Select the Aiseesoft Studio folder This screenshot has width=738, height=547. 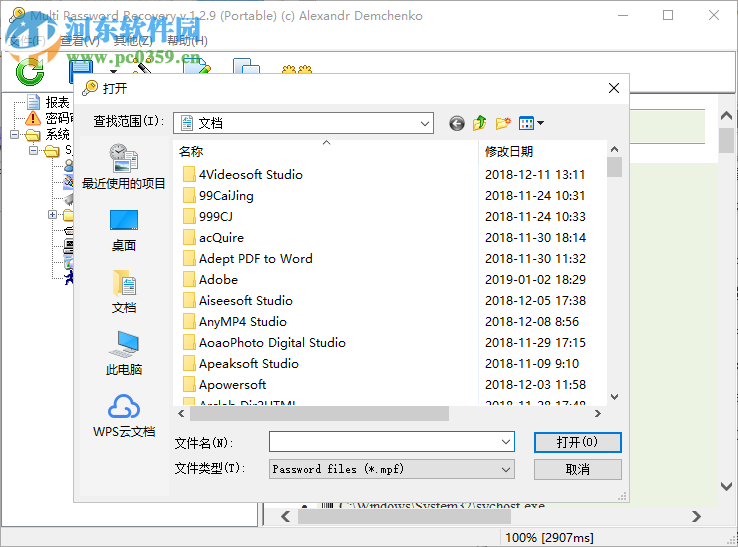click(238, 301)
